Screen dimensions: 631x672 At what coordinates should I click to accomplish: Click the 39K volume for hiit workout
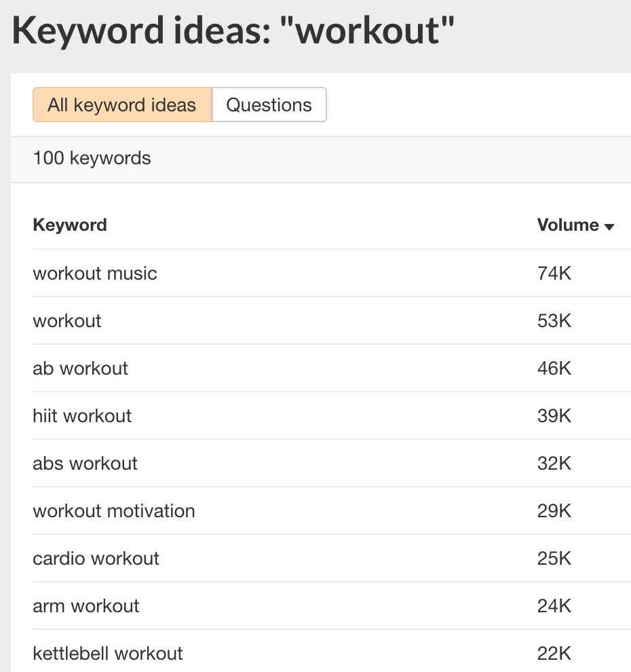[552, 415]
